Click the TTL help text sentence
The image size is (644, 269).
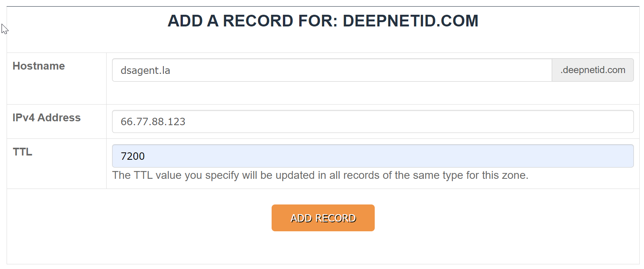[320, 175]
